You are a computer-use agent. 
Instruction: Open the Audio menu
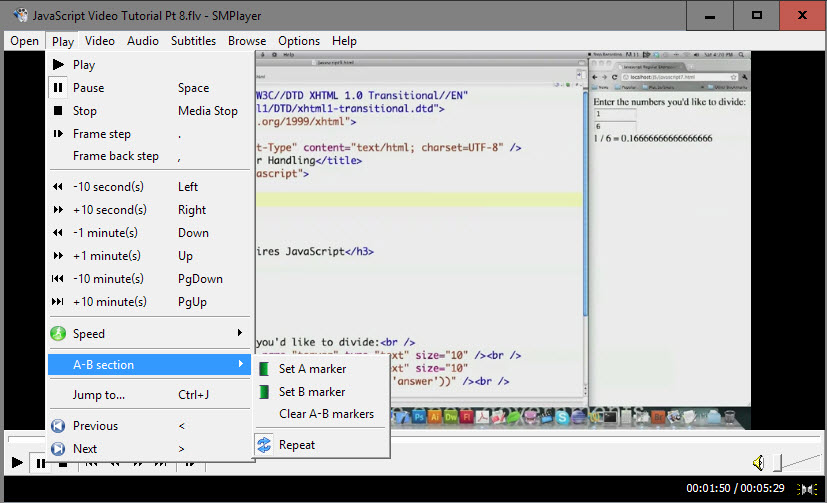point(142,41)
